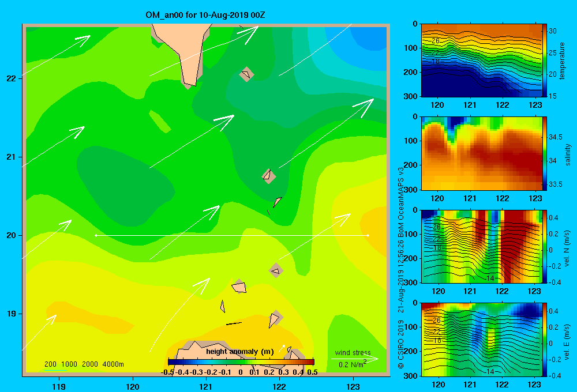Click the 'vel. N (m/s)' axis label
This screenshot has height=392, width=577.
(567, 248)
